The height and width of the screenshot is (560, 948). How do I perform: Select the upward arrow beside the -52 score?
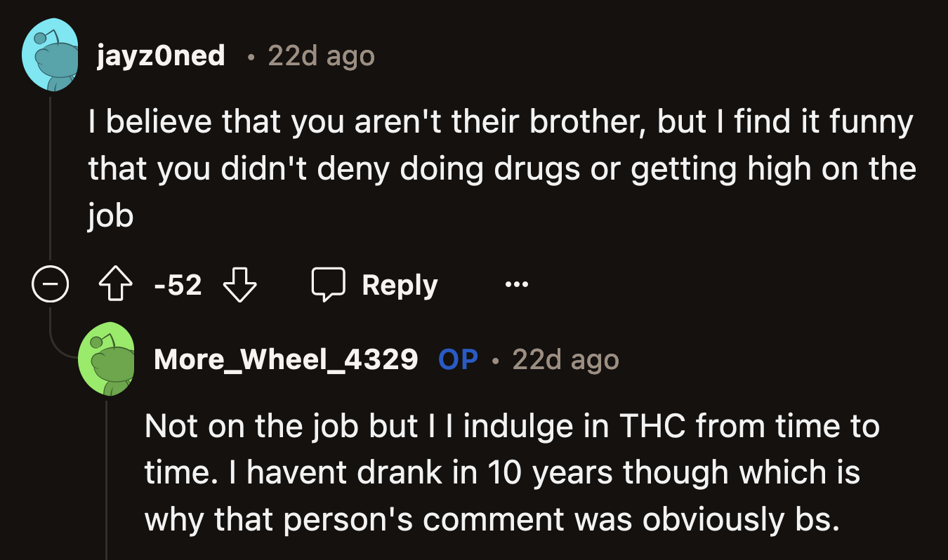(x=116, y=284)
